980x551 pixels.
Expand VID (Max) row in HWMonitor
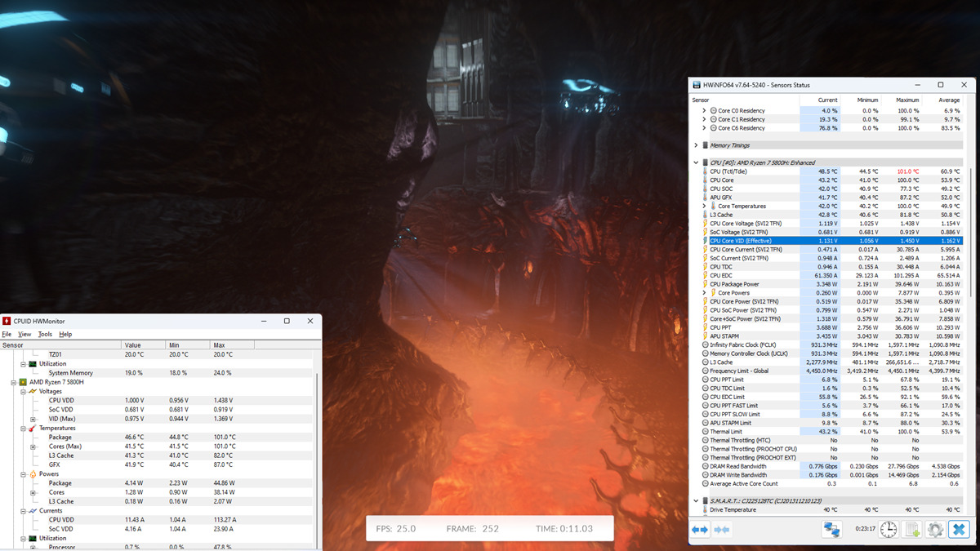tap(33, 419)
